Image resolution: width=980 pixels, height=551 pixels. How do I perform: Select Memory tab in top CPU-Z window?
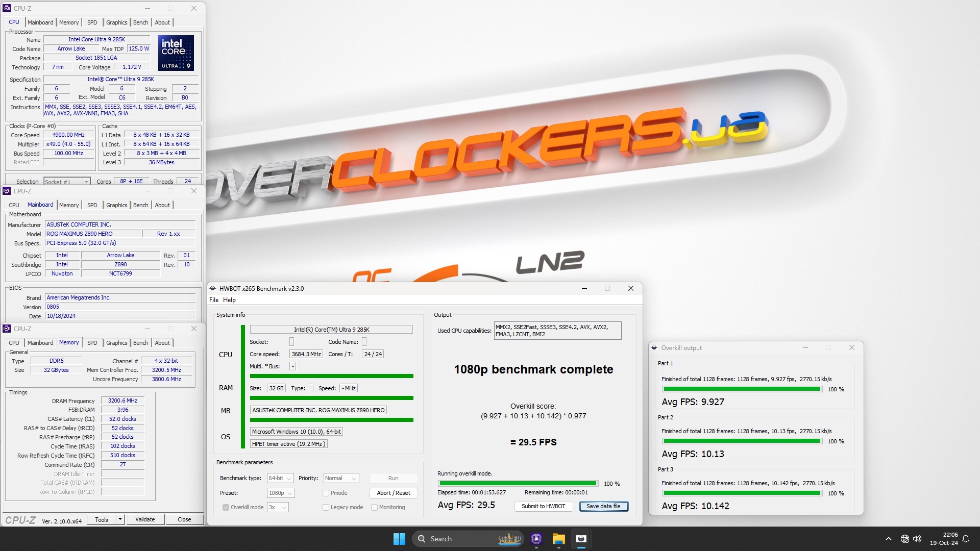point(69,22)
